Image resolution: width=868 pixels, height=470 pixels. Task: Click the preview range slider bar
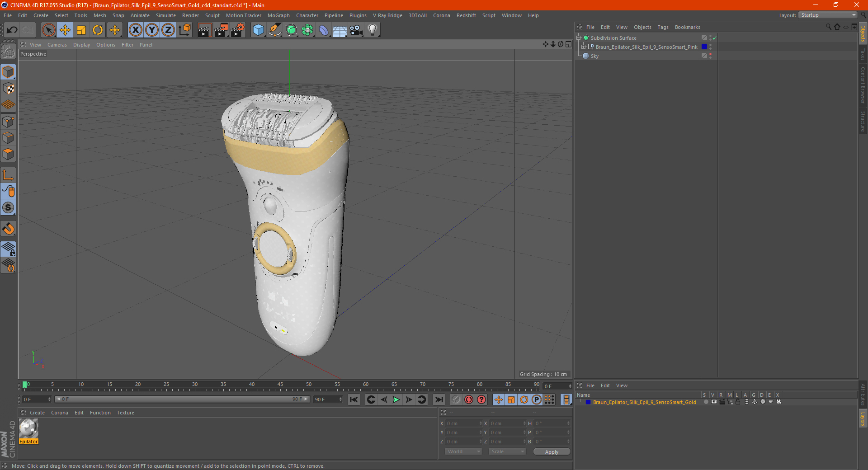pos(182,399)
